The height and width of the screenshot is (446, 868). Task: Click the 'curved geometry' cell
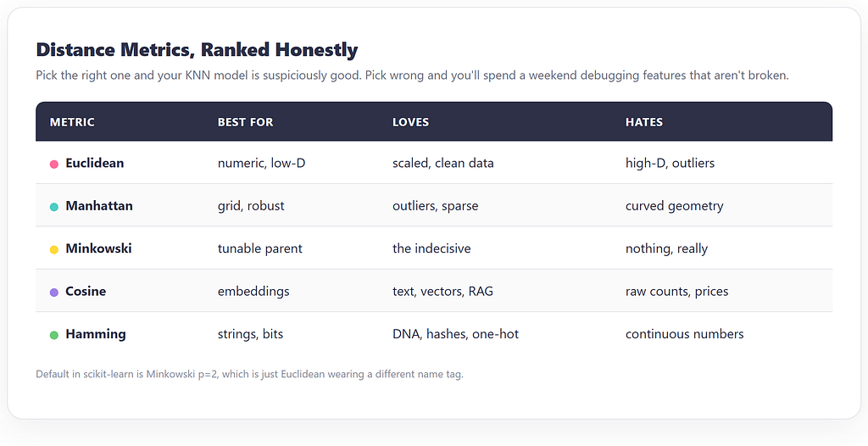674,205
